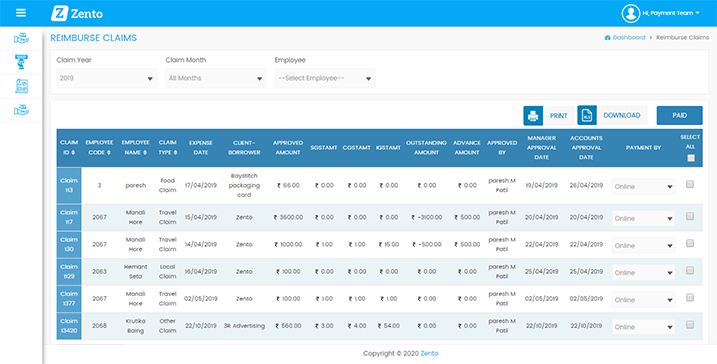Open hand-with-cash sidebar icon above ATM icon
The height and width of the screenshot is (364, 717).
[21, 38]
